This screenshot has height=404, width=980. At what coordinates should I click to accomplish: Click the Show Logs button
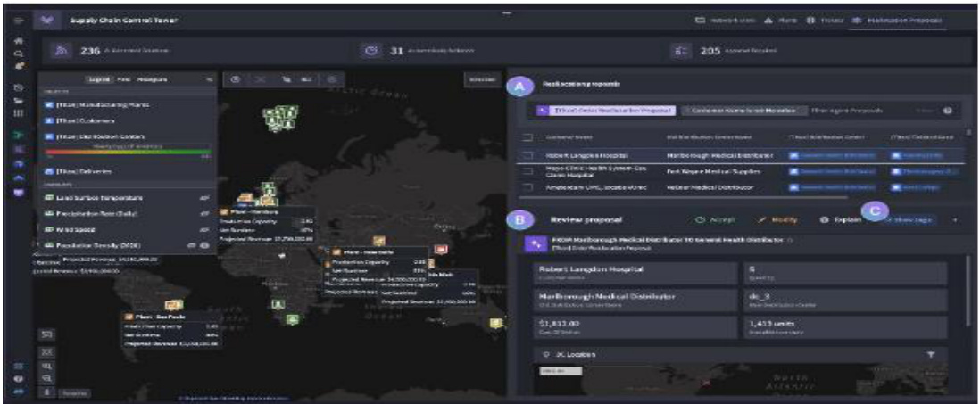click(909, 219)
